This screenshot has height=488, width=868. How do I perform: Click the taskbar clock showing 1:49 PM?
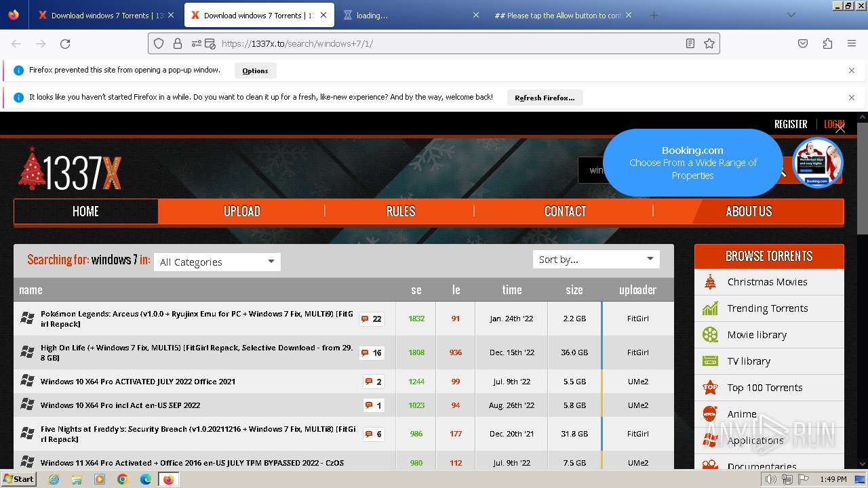click(833, 479)
